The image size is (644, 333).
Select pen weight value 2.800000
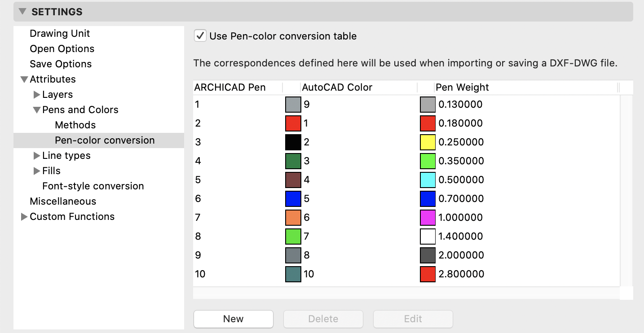(x=461, y=274)
